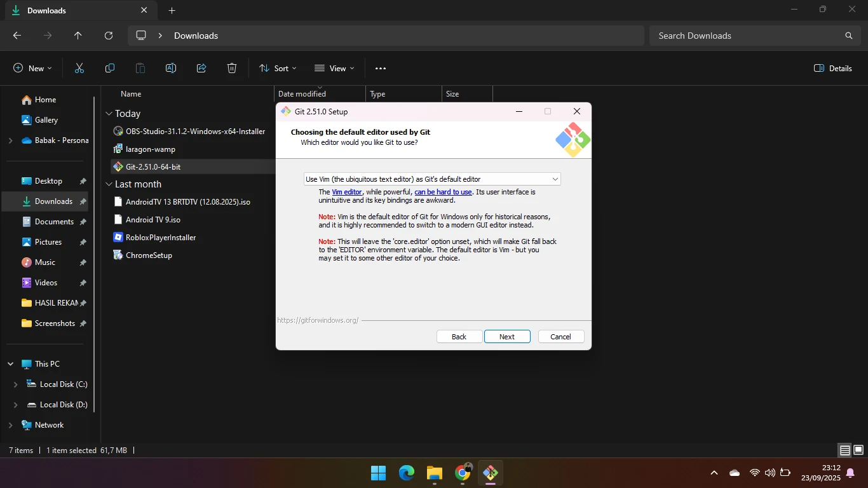This screenshot has height=488, width=868.
Task: Open Google Chrome from the taskbar
Action: pos(463,473)
